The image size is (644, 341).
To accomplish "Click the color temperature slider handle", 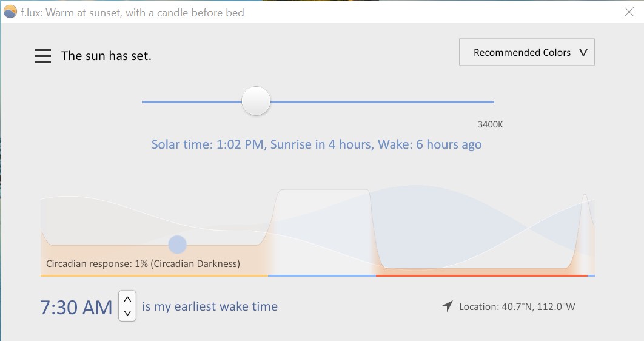I will 256,101.
